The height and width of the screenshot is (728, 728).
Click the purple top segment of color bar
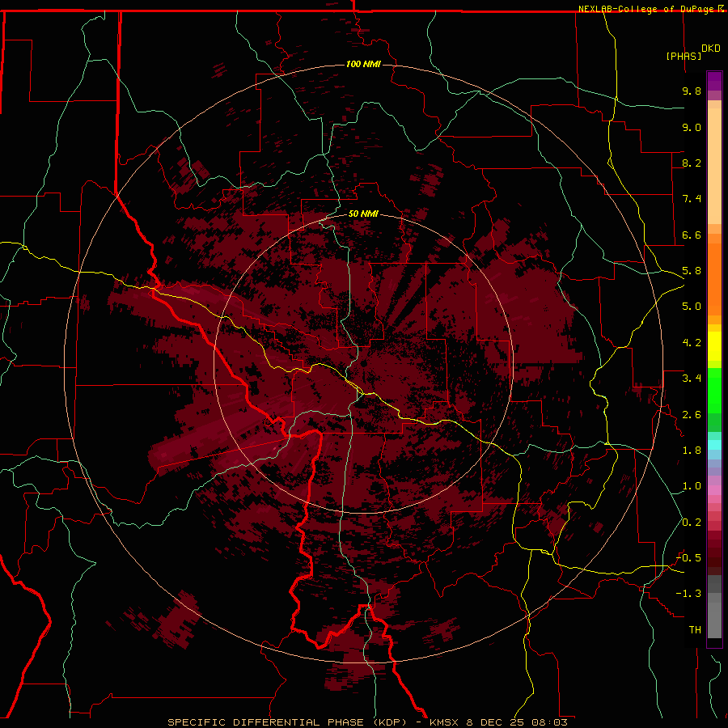coord(714,81)
